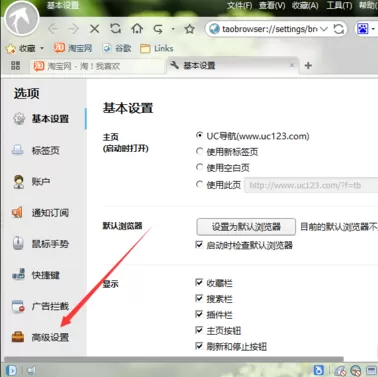
Task: Click the address bar URL field
Action: [269, 29]
